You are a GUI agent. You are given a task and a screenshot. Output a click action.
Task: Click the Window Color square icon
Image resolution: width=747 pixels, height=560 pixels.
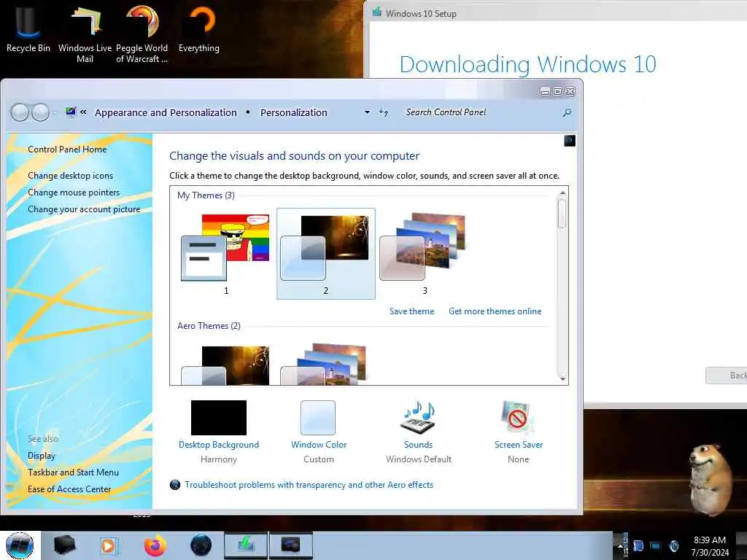pos(318,418)
